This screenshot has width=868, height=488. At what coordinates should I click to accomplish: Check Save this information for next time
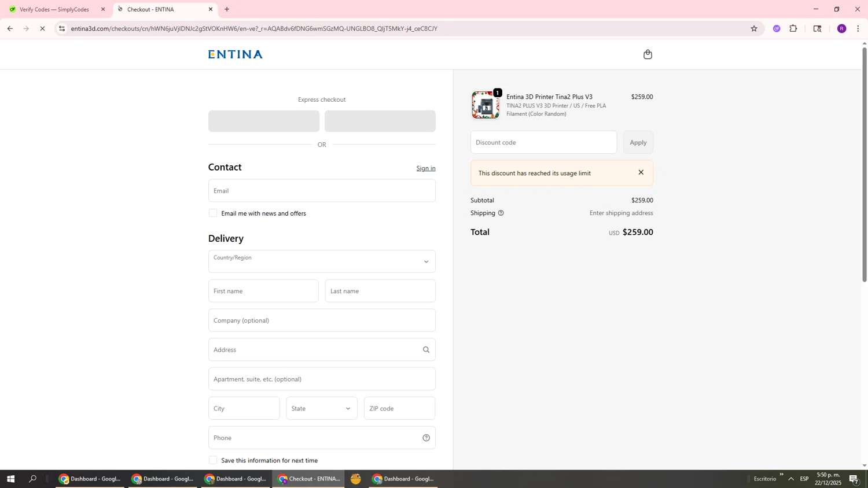point(213,460)
